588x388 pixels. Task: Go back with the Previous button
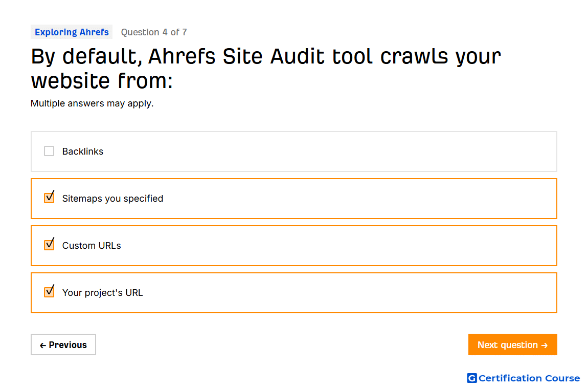pos(63,344)
